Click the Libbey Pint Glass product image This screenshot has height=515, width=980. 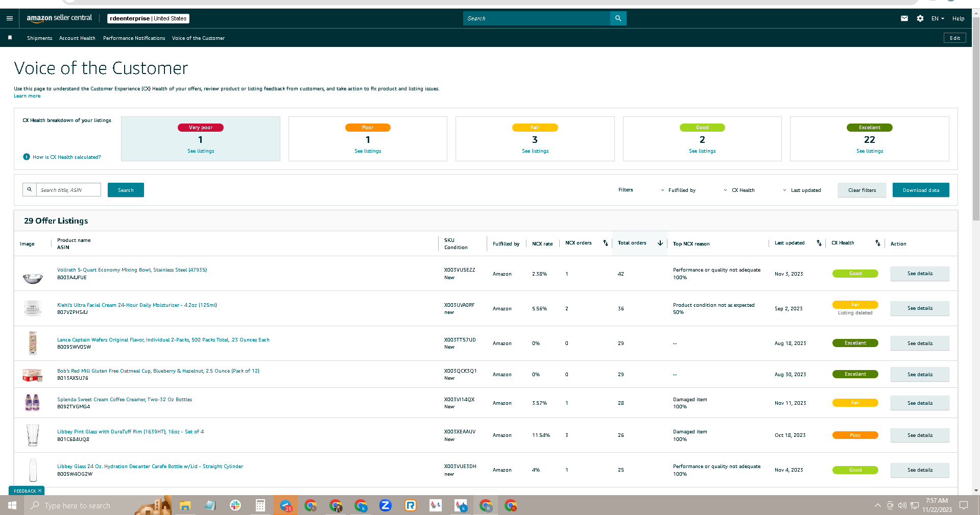33,435
